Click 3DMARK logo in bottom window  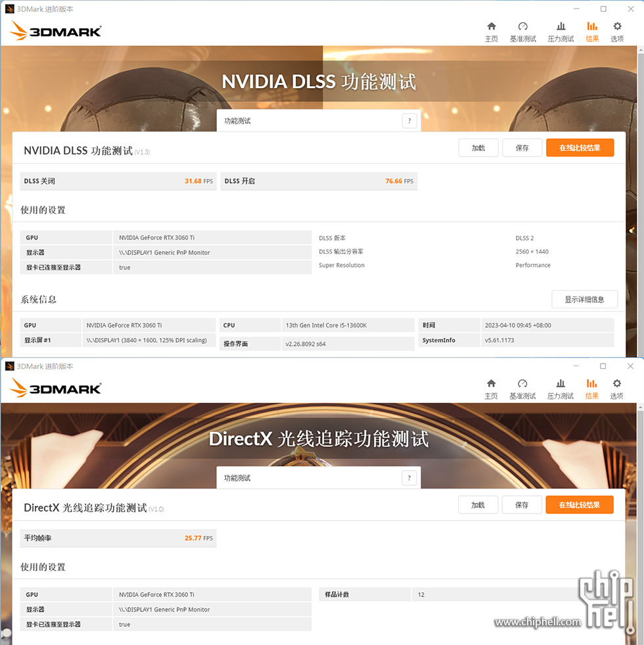pos(55,388)
